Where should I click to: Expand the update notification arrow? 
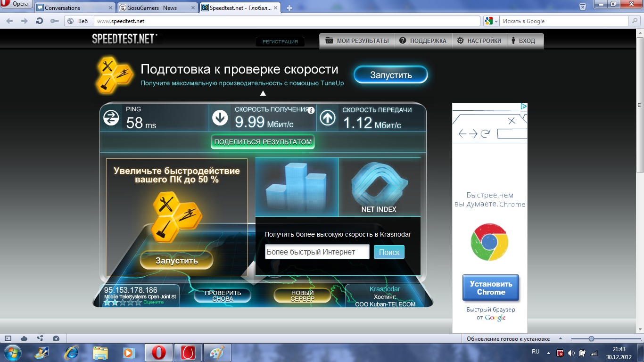560,339
